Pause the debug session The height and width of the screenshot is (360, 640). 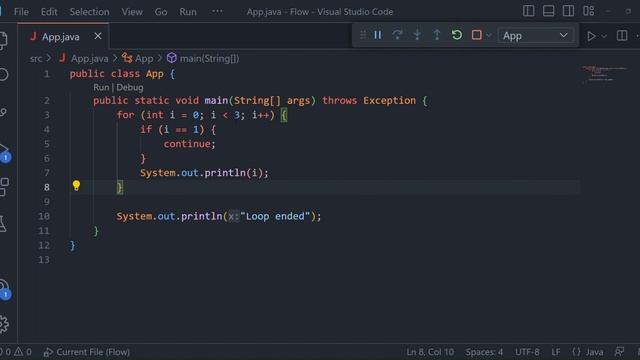point(378,35)
